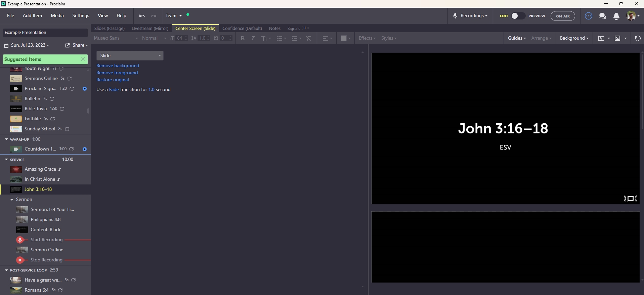Collapse the Service section
The height and width of the screenshot is (295, 644).
[6, 160]
